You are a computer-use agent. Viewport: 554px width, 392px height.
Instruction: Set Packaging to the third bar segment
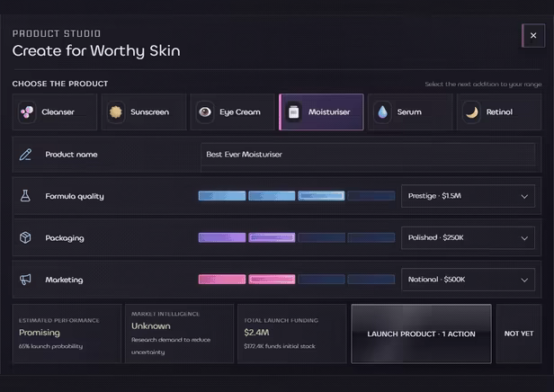(321, 237)
